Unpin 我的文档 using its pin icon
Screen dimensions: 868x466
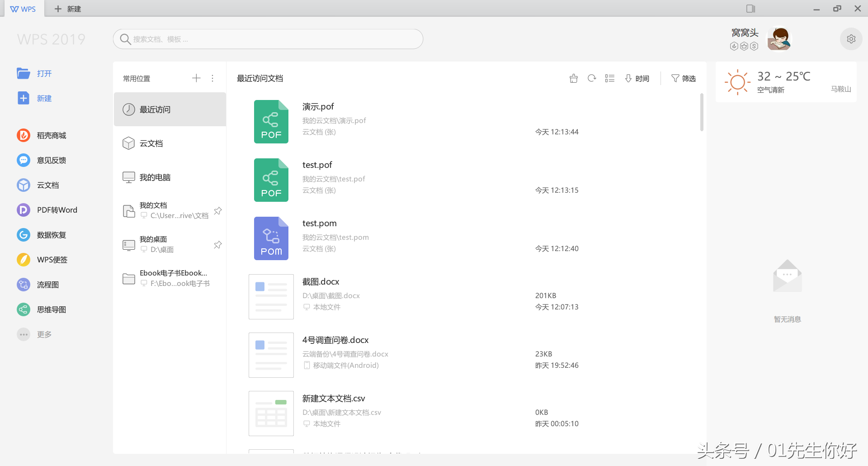pos(218,211)
